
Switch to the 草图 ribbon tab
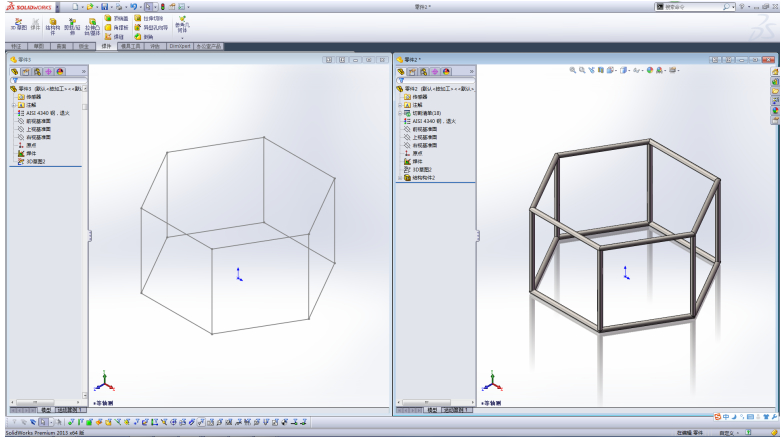(x=39, y=46)
